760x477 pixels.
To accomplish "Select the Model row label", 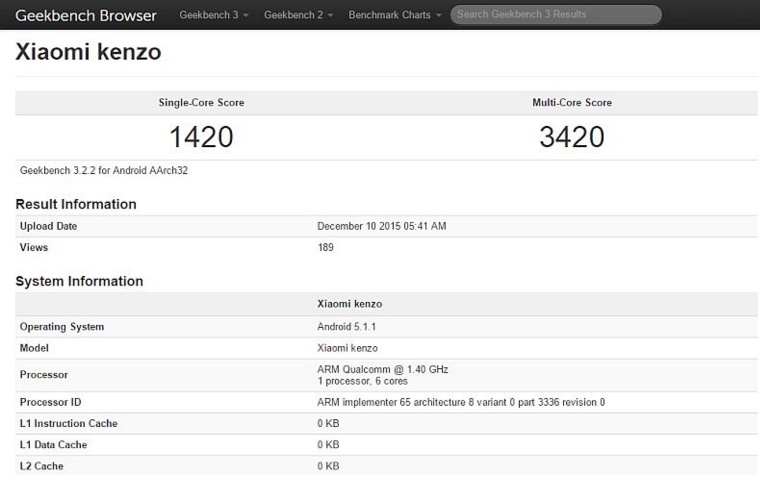I will coord(34,348).
